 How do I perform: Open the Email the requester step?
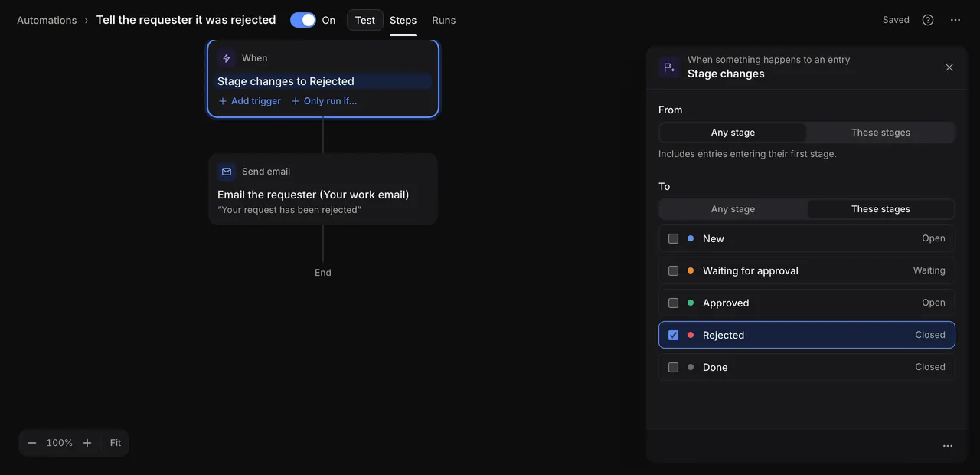click(x=323, y=189)
